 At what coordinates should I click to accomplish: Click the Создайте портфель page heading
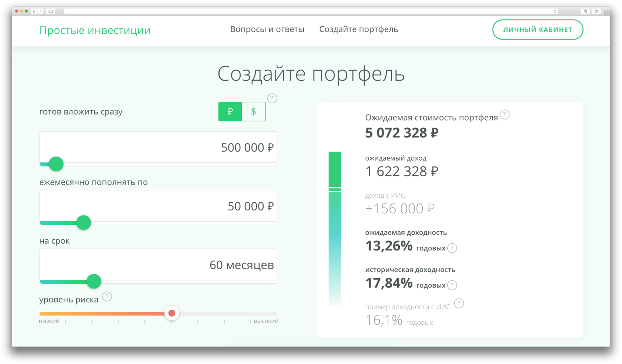click(x=311, y=74)
